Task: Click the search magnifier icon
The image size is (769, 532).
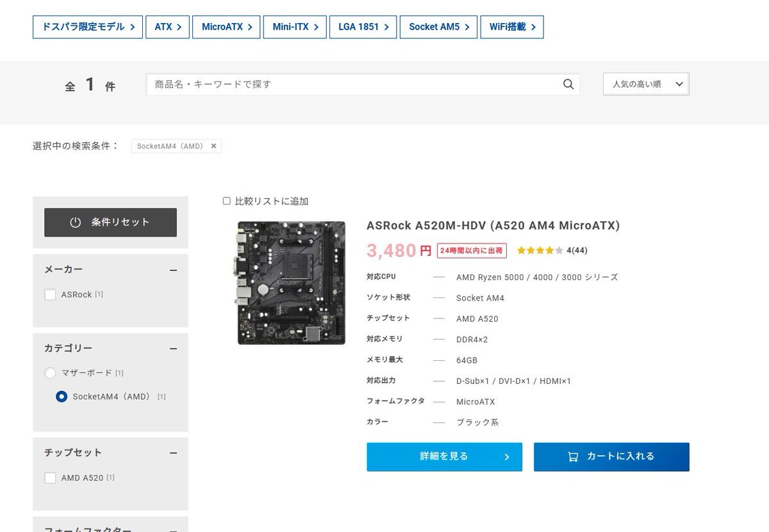Action: [568, 85]
